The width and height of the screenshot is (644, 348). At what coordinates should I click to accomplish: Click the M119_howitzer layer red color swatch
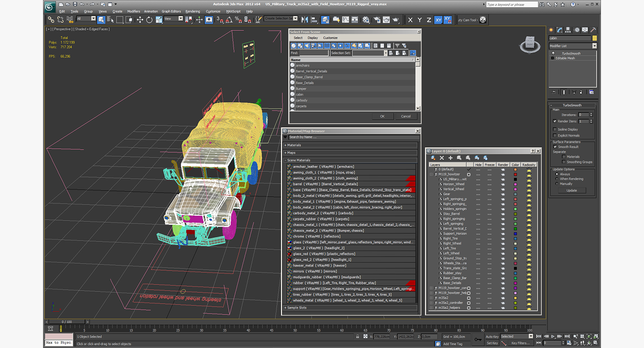point(515,174)
